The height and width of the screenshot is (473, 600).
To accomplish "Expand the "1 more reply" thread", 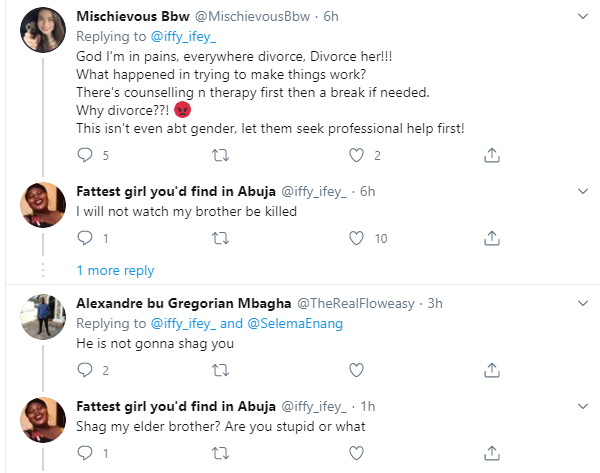I will pyautogui.click(x=115, y=270).
